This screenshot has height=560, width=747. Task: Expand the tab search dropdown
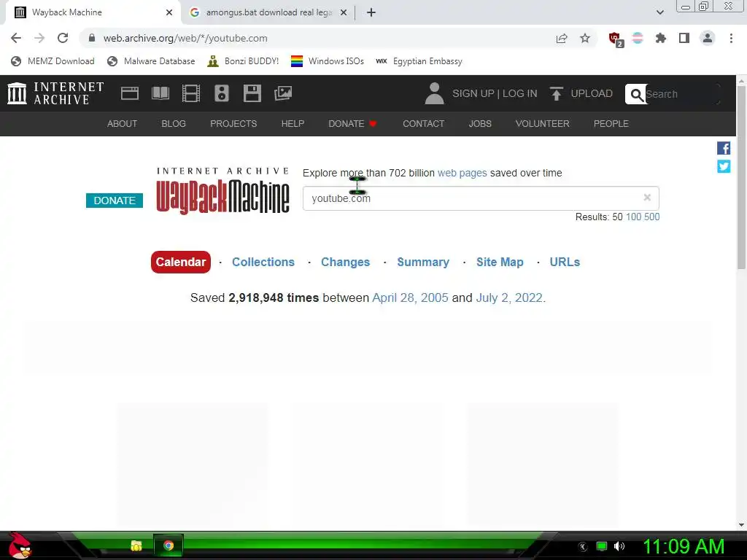(659, 12)
